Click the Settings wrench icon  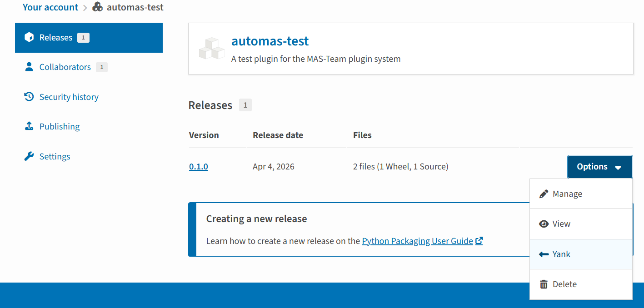[29, 156]
